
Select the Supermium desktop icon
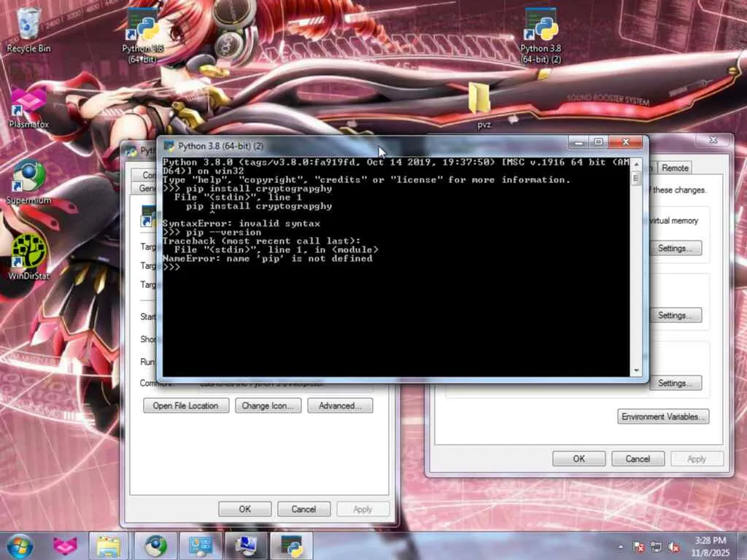[28, 183]
